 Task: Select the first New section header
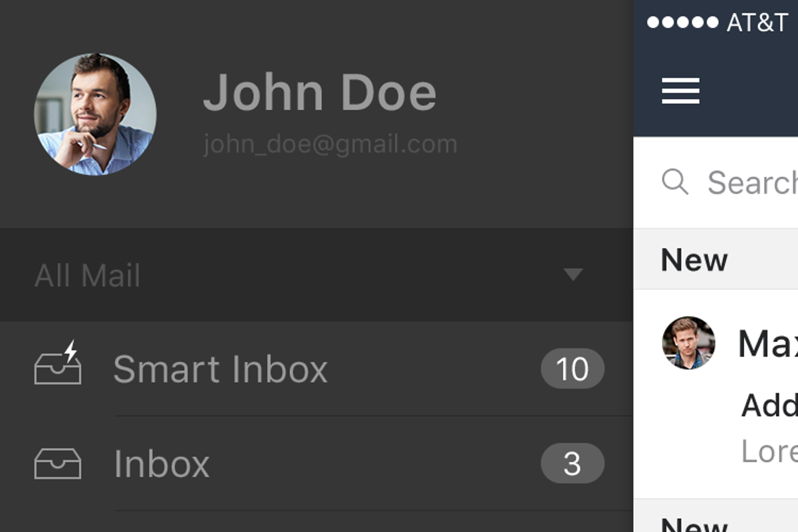click(x=716, y=259)
